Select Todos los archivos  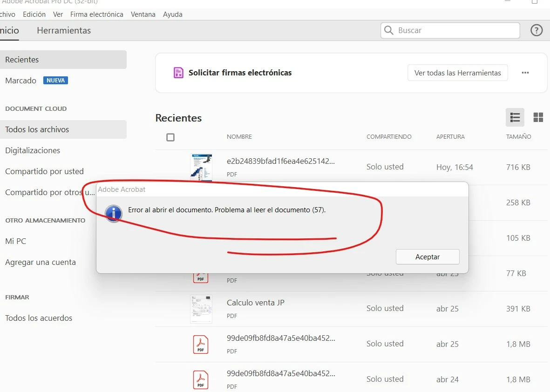pyautogui.click(x=63, y=129)
